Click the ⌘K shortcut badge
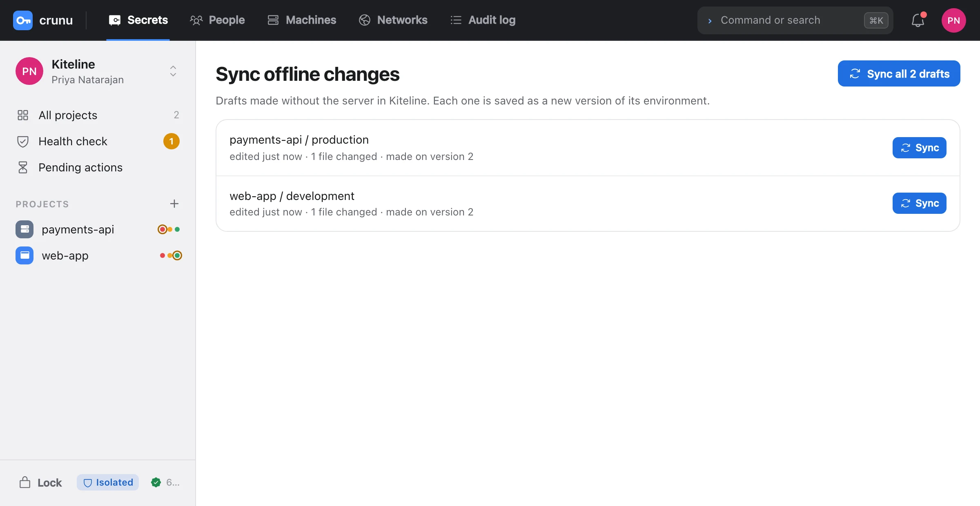This screenshot has width=980, height=506. [876, 20]
